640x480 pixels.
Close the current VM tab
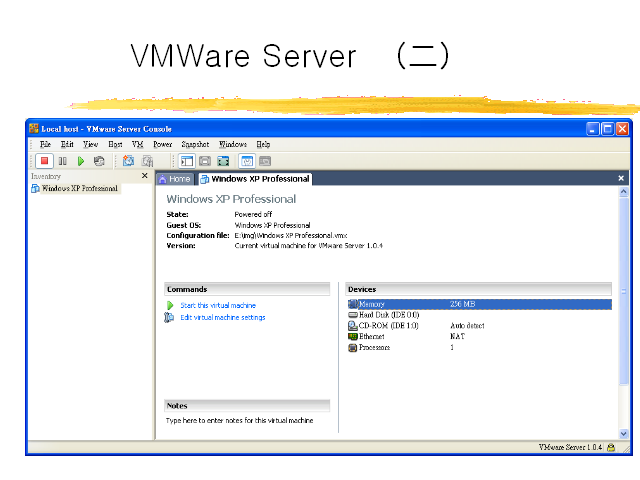click(x=621, y=178)
